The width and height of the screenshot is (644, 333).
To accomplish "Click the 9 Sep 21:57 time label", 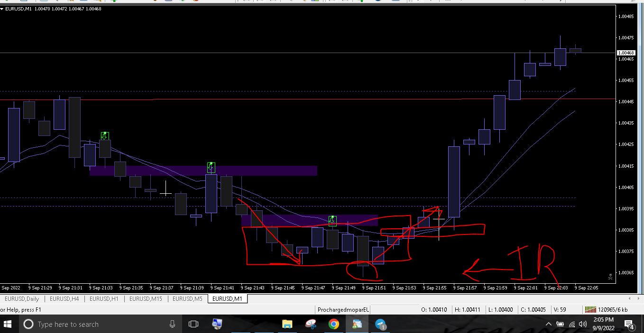I will 466,288.
